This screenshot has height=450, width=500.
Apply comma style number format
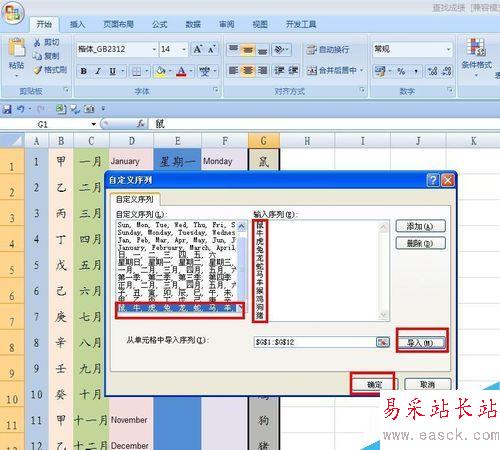[416, 71]
